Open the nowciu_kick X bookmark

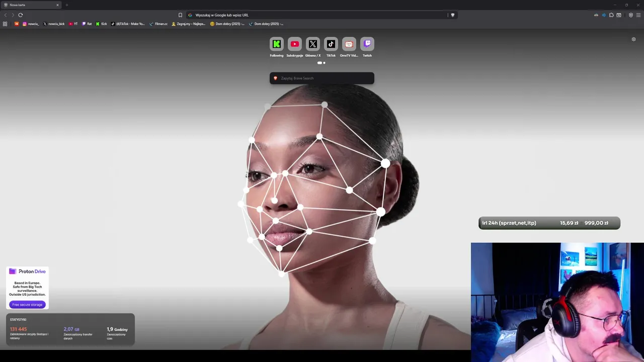pyautogui.click(x=54, y=24)
